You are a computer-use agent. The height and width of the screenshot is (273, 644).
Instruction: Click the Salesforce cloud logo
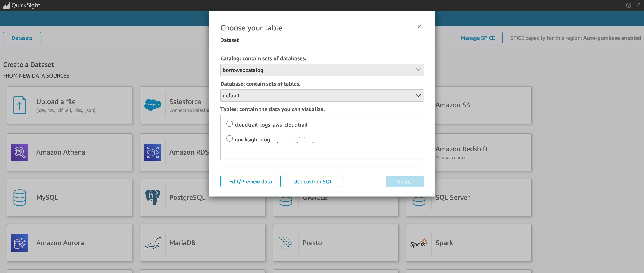153,105
